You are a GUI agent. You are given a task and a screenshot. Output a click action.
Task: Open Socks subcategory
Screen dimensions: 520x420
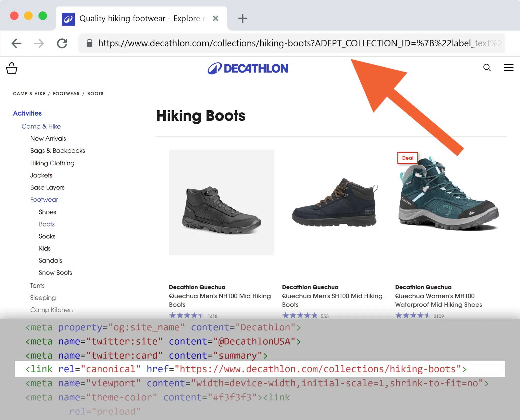pos(47,236)
